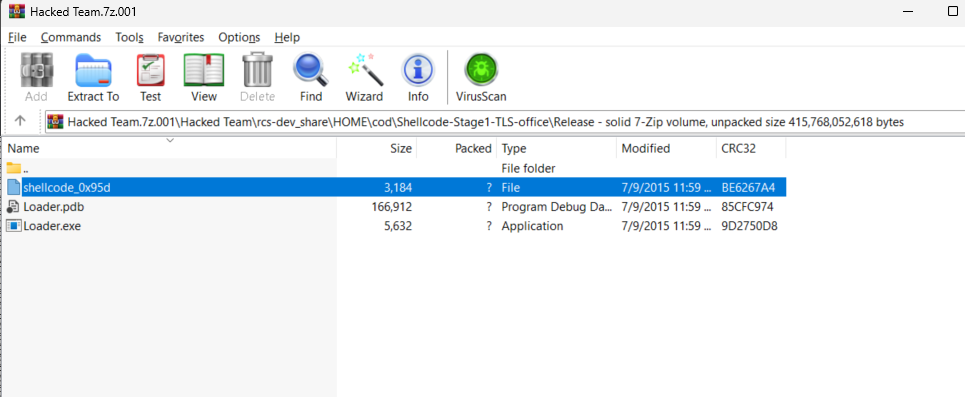This screenshot has height=397, width=965.
Task: Click the 'Program Debug Da...' type cell
Action: (557, 207)
